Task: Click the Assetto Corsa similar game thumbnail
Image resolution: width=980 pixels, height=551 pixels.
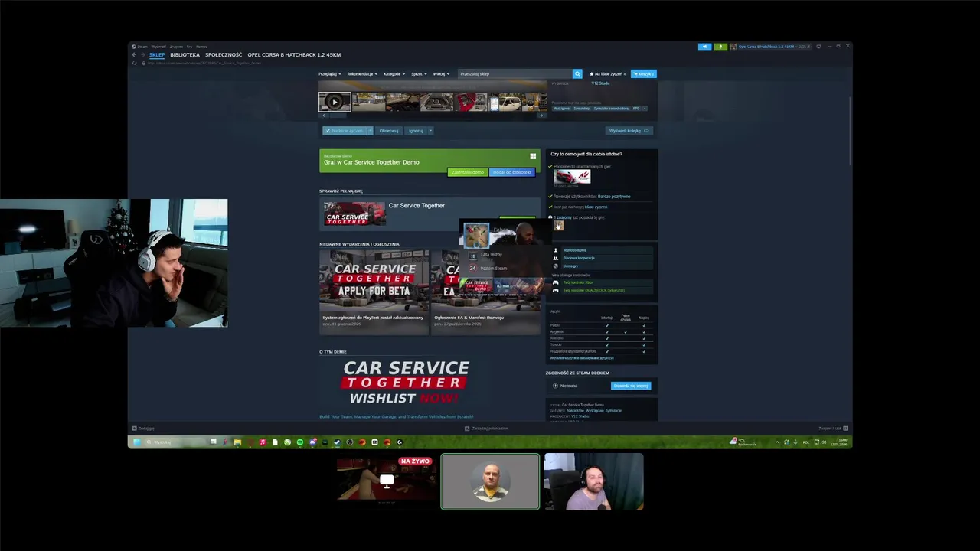Action: coord(572,178)
